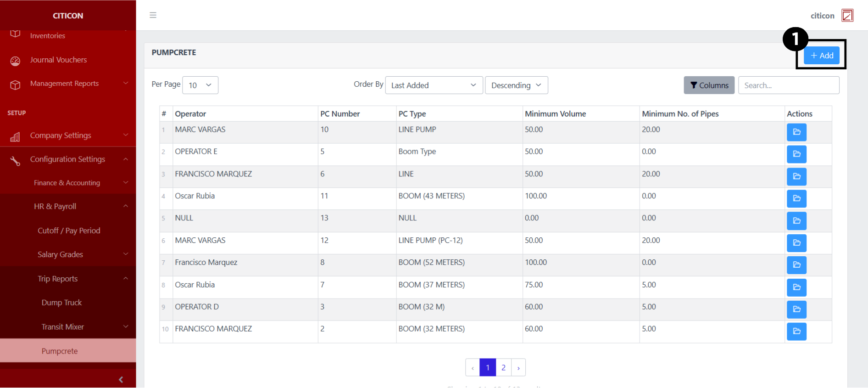This screenshot has width=868, height=388.
Task: Click the Search input field
Action: [x=788, y=85]
